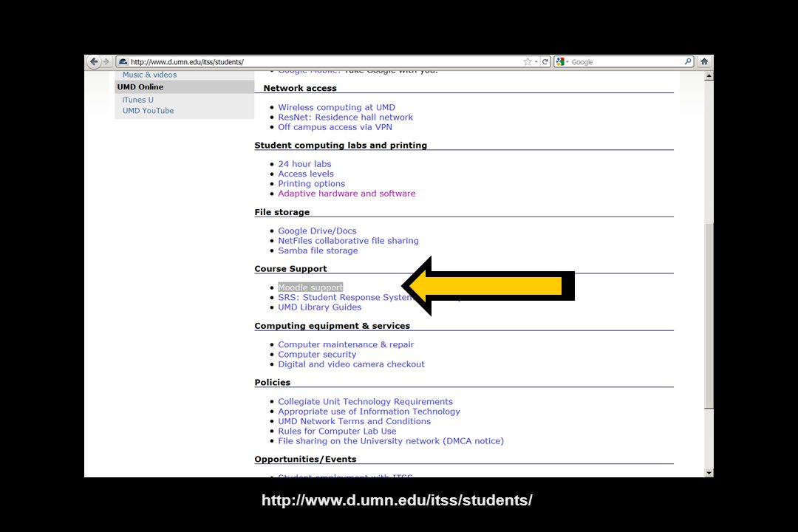Go to the browser Home icon
Image resolution: width=798 pixels, height=532 pixels.
(704, 61)
